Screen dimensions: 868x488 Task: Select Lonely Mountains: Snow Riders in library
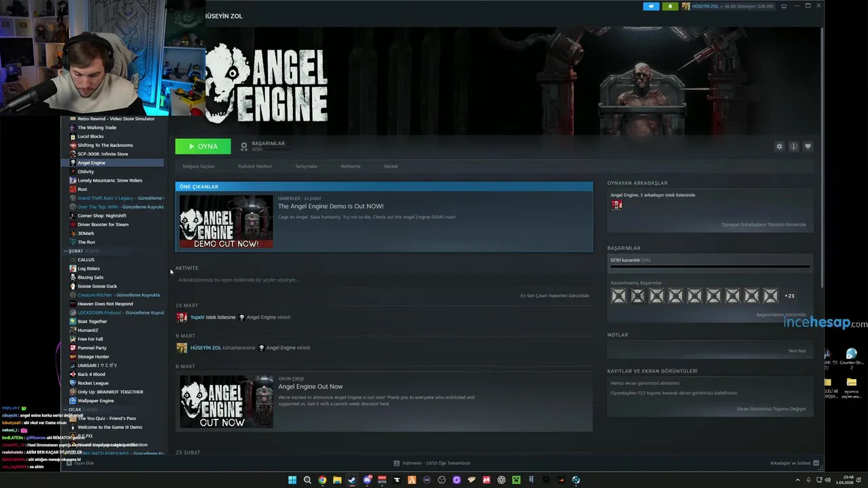pyautogui.click(x=110, y=180)
